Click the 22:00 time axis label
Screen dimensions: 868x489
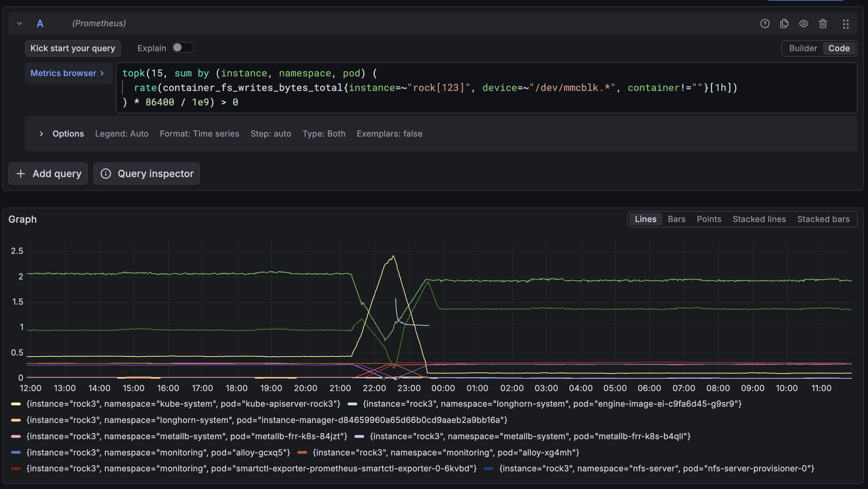click(x=374, y=388)
